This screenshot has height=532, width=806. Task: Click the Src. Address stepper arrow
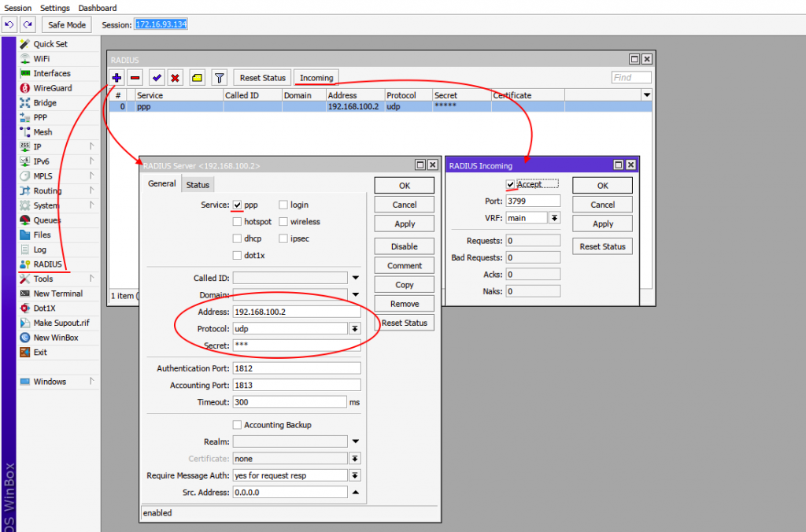tap(356, 492)
